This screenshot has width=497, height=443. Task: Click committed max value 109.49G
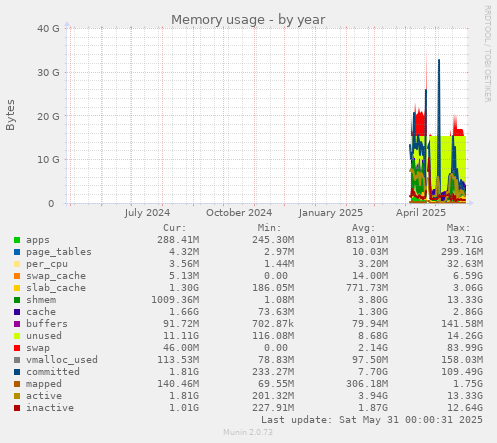(x=462, y=372)
